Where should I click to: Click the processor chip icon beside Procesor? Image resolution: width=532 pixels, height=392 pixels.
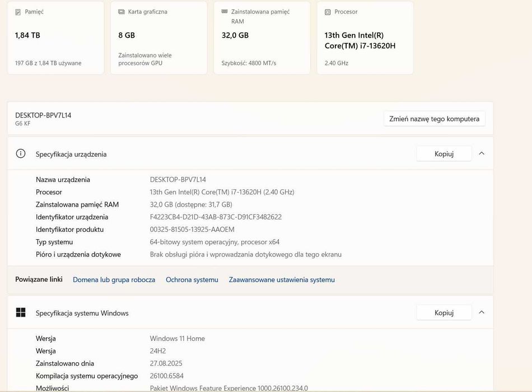click(328, 12)
